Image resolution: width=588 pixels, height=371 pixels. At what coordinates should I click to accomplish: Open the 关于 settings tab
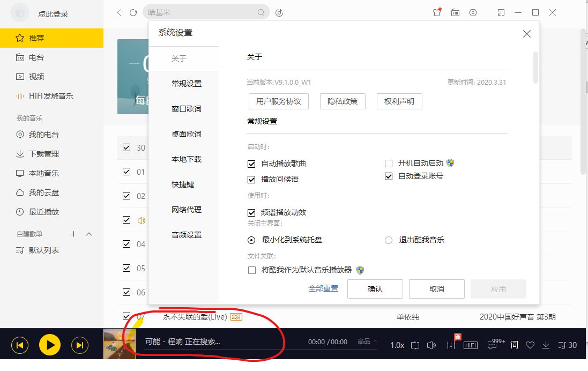184,58
